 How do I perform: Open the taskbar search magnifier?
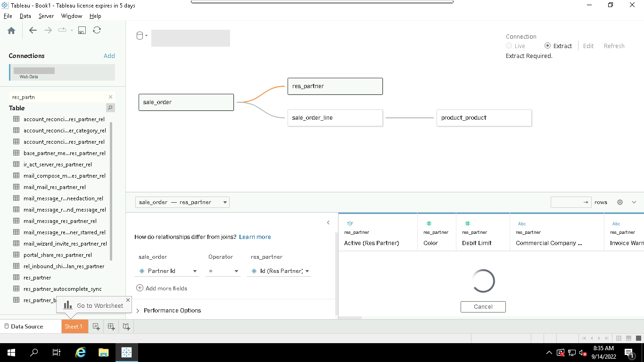[33, 352]
